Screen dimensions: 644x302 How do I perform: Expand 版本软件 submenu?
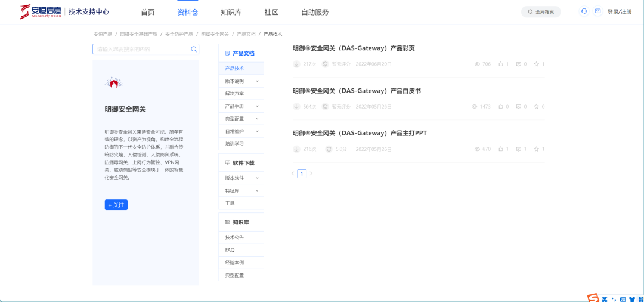[257, 178]
